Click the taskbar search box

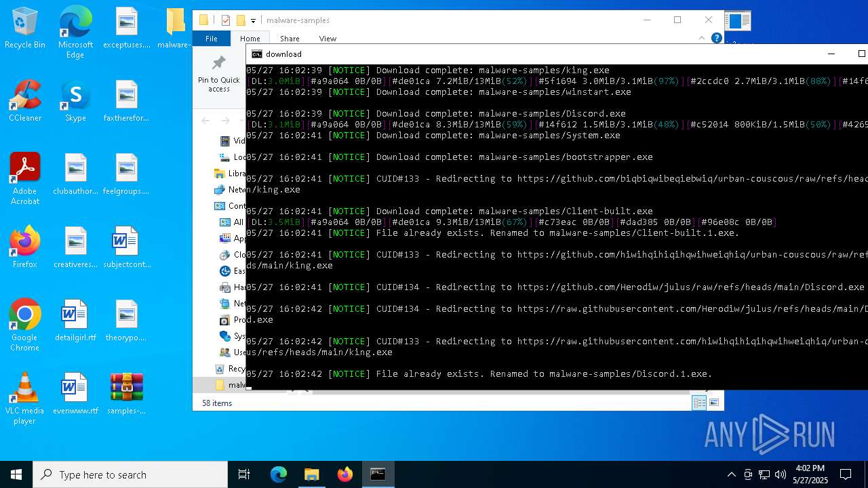[x=130, y=474]
